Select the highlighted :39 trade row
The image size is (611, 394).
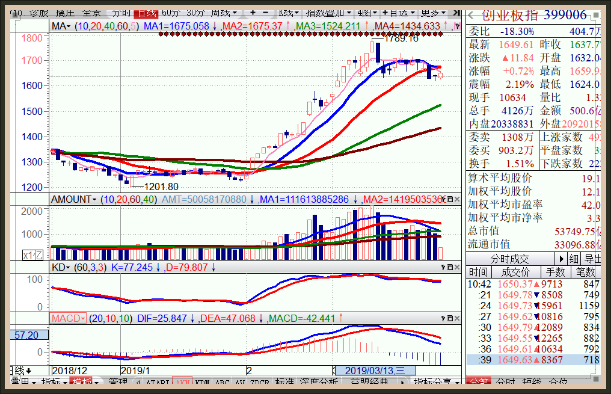pos(534,360)
